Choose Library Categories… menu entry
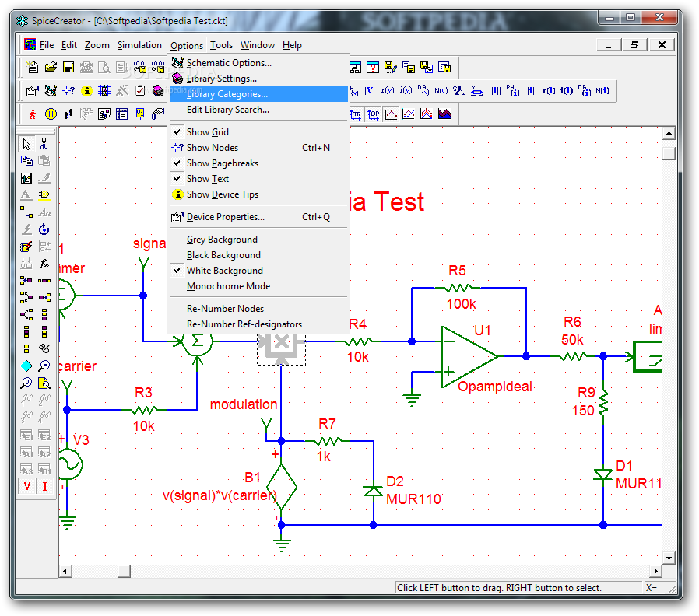The width and height of the screenshot is (699, 616). click(258, 94)
